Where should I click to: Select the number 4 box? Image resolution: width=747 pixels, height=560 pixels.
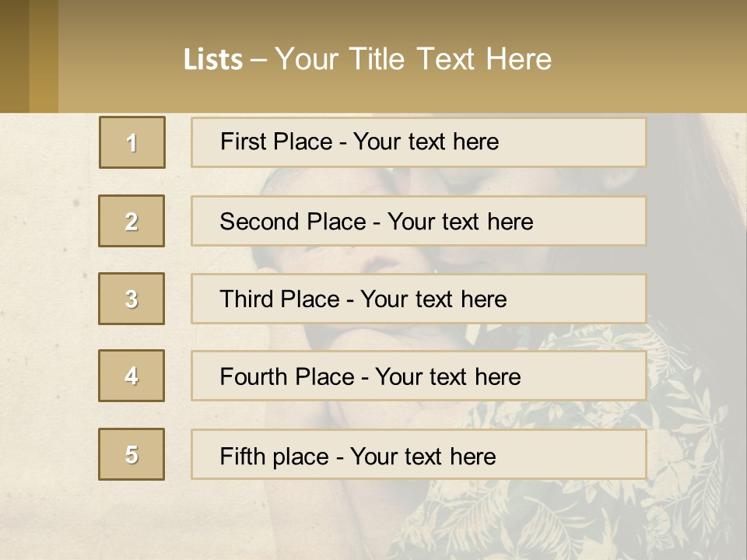(132, 376)
